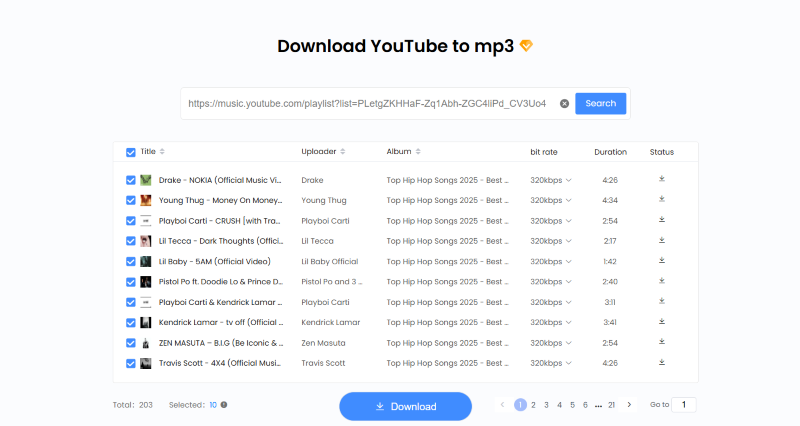Click the premium diamond icon beside the heading
This screenshot has height=426, width=800.
(526, 46)
